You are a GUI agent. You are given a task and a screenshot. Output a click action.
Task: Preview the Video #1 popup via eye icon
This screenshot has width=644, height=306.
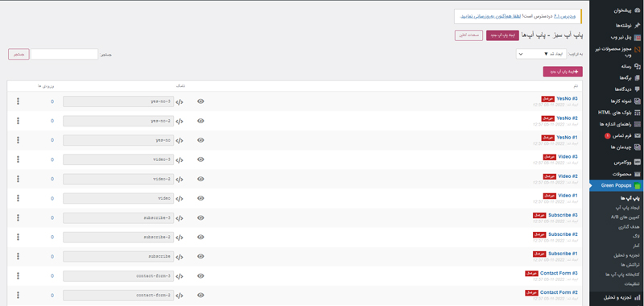[x=200, y=198]
